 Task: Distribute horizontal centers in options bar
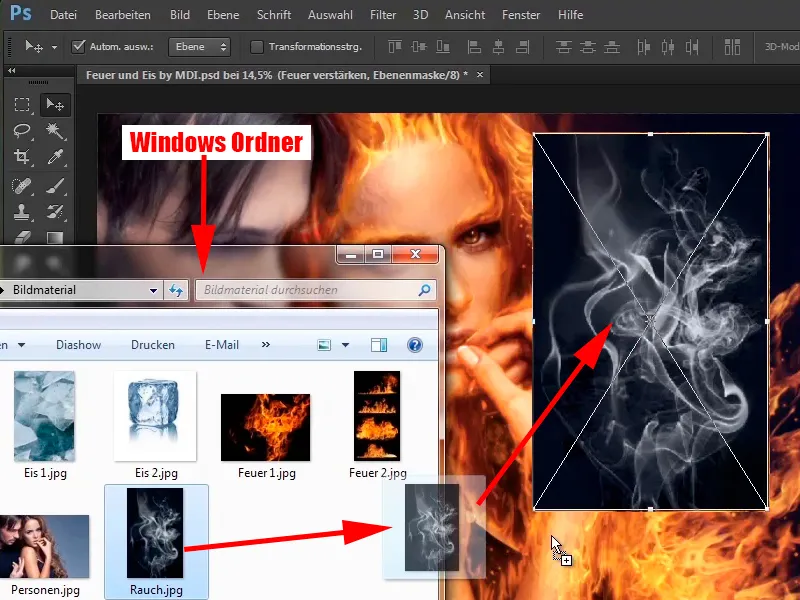[668, 47]
